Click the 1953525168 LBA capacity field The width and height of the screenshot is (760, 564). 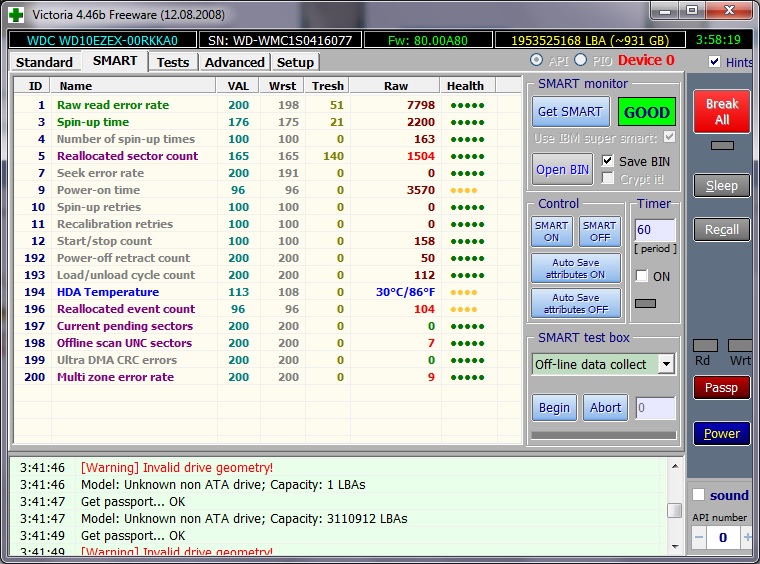pos(590,40)
